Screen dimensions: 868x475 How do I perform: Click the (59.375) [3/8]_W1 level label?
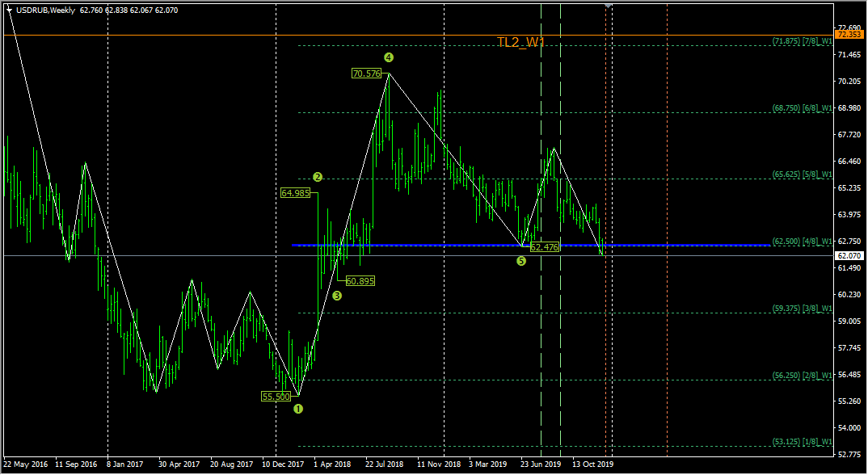[x=802, y=309]
